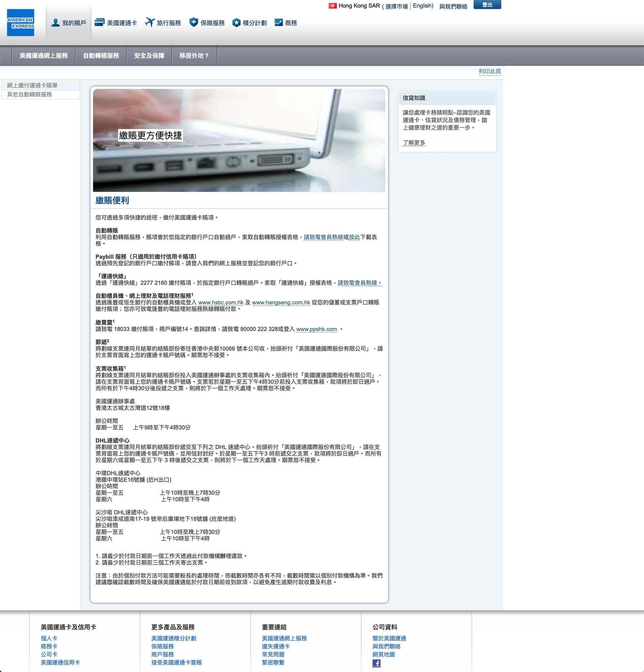Click the star icon for 積分計劃
Screen dimensions: 644x672
(x=236, y=23)
